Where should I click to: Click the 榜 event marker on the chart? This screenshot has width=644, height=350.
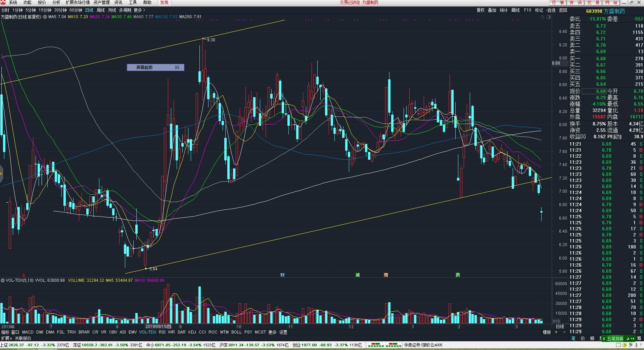[x=386, y=275]
